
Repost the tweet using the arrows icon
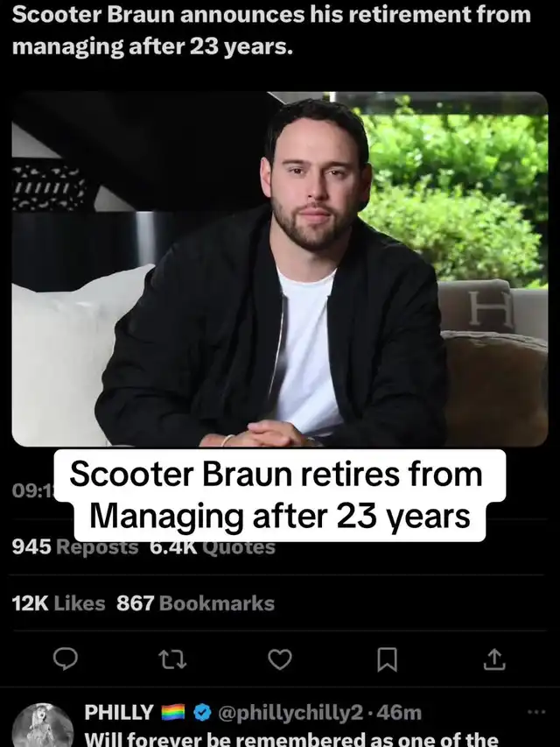click(x=171, y=659)
